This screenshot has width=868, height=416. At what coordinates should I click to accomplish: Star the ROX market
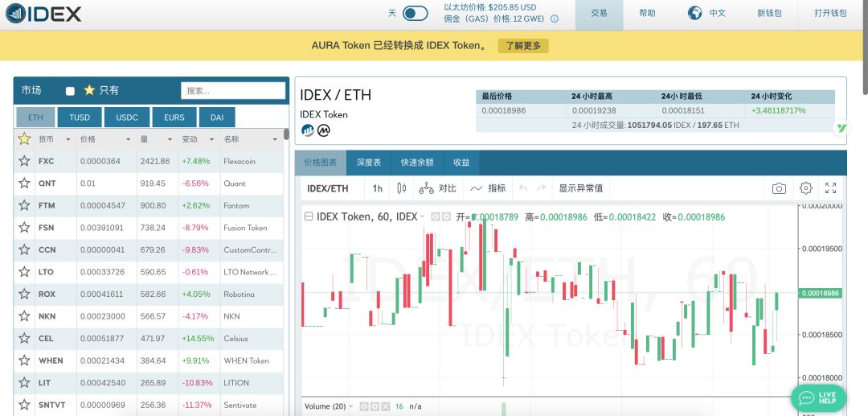(x=24, y=294)
